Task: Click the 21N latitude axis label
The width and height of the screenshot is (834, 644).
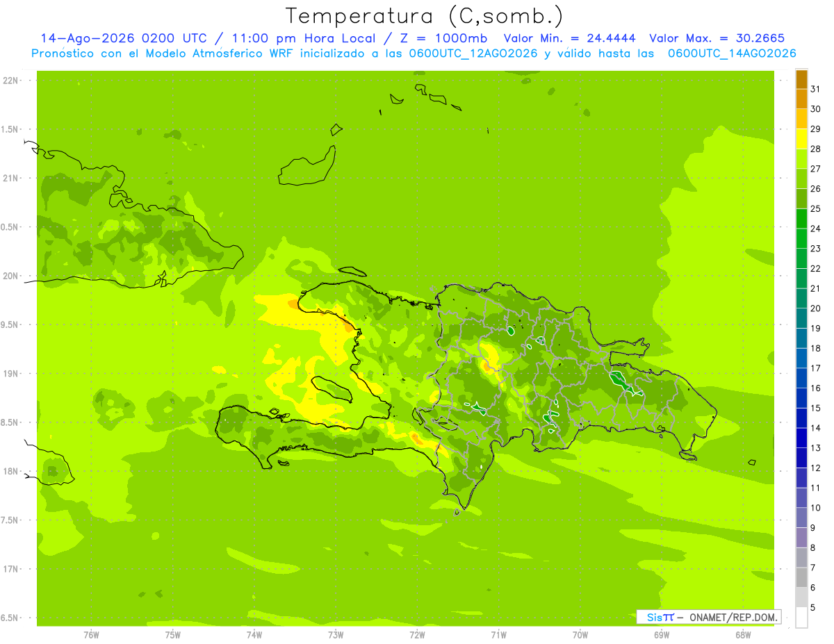Action: tap(10, 179)
